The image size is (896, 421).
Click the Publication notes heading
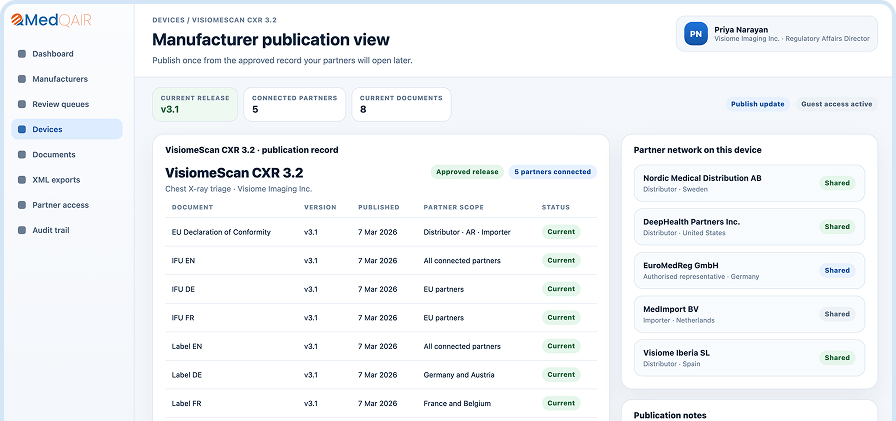pos(670,415)
